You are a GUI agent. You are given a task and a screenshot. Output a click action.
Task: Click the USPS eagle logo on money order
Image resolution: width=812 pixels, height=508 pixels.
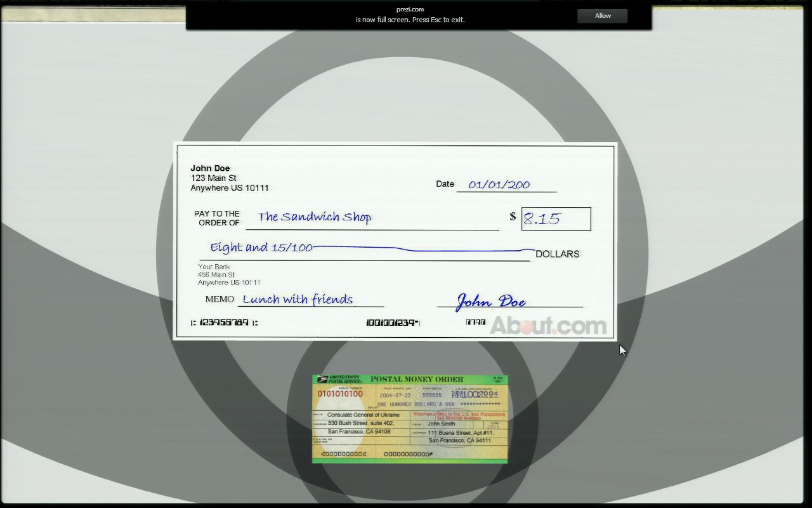[322, 379]
